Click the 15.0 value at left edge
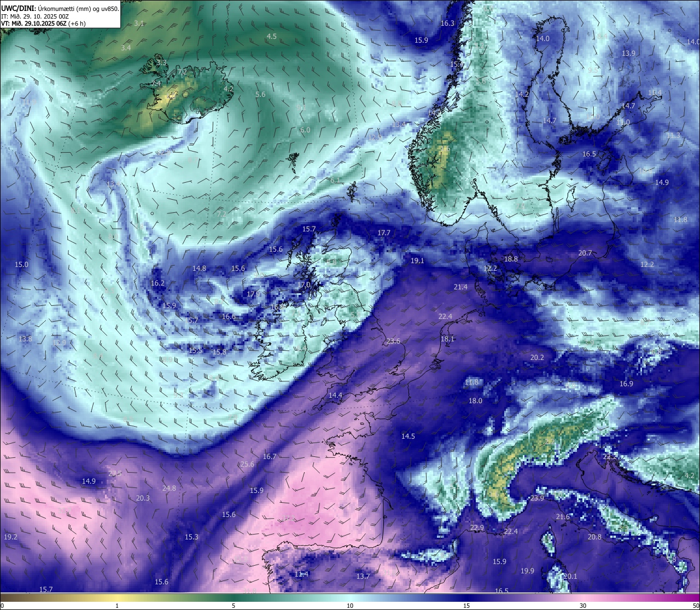Image resolution: width=700 pixels, height=610 pixels. (21, 265)
